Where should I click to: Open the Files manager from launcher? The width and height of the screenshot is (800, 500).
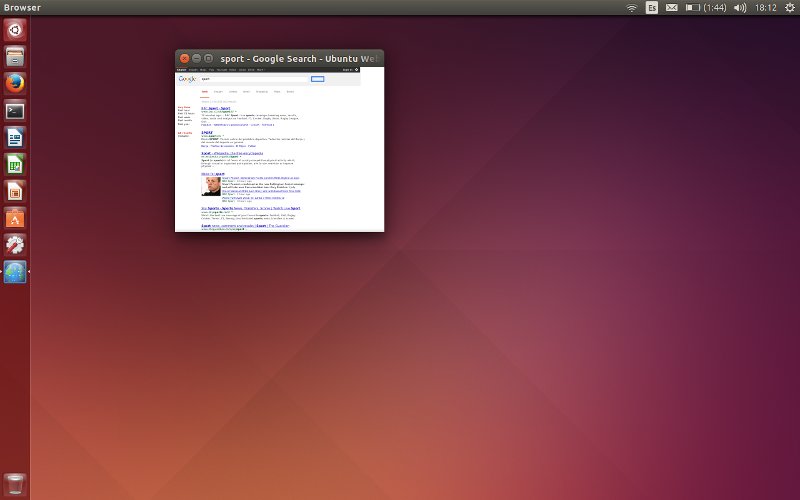click(15, 56)
